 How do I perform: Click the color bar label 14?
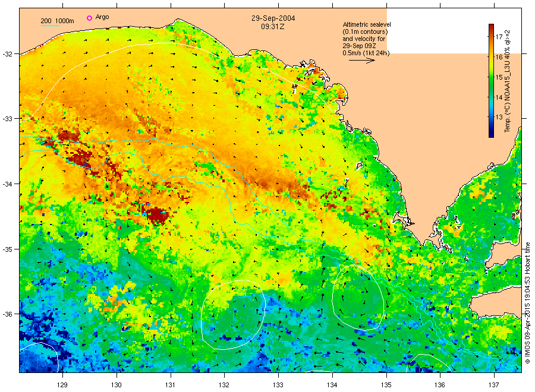pos(499,97)
